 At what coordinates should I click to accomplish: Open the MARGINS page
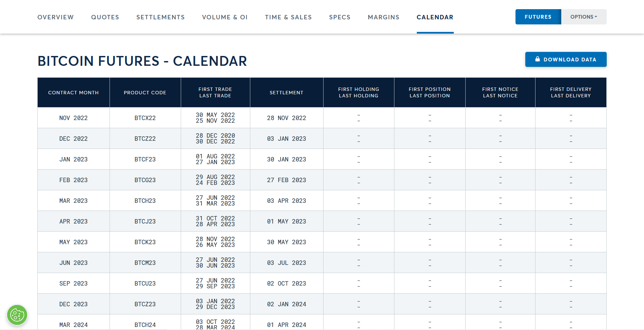(x=383, y=17)
